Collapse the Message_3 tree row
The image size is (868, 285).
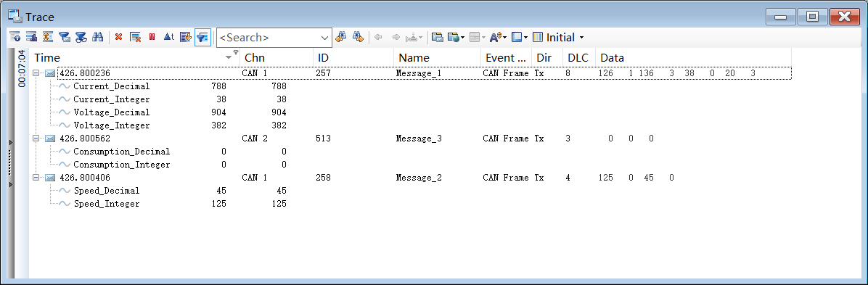tap(36, 139)
